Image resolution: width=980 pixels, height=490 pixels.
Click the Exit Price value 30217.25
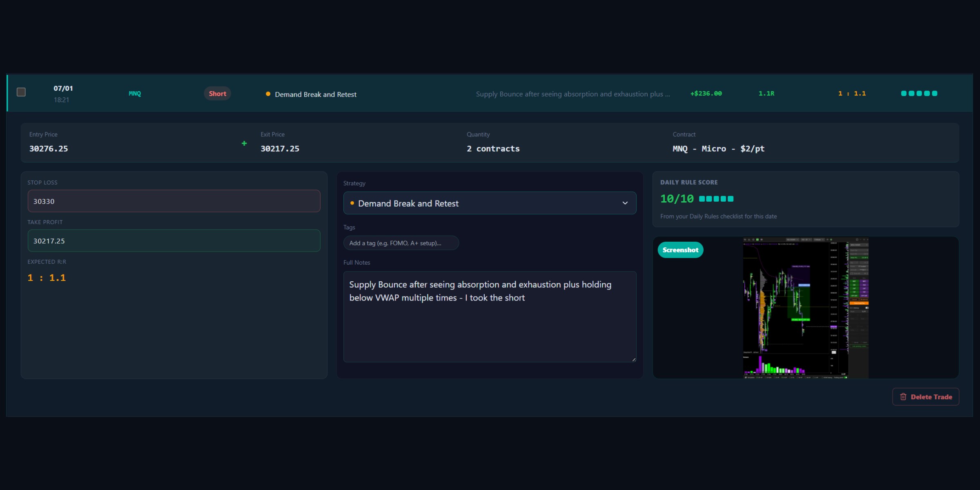(280, 149)
